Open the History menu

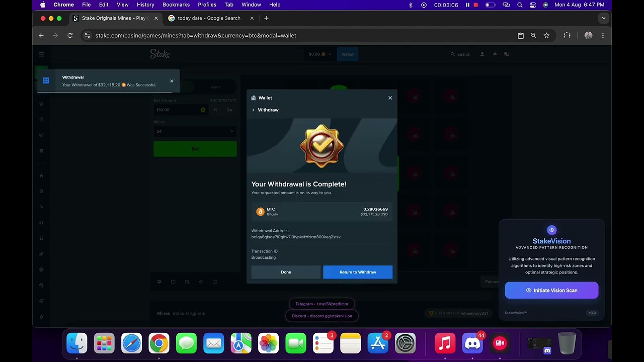pyautogui.click(x=145, y=5)
